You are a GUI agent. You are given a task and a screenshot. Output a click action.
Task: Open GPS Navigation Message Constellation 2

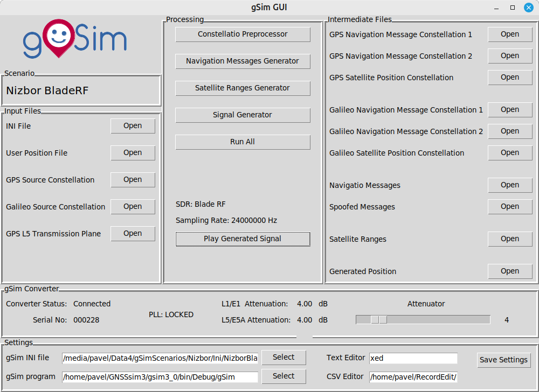(510, 56)
